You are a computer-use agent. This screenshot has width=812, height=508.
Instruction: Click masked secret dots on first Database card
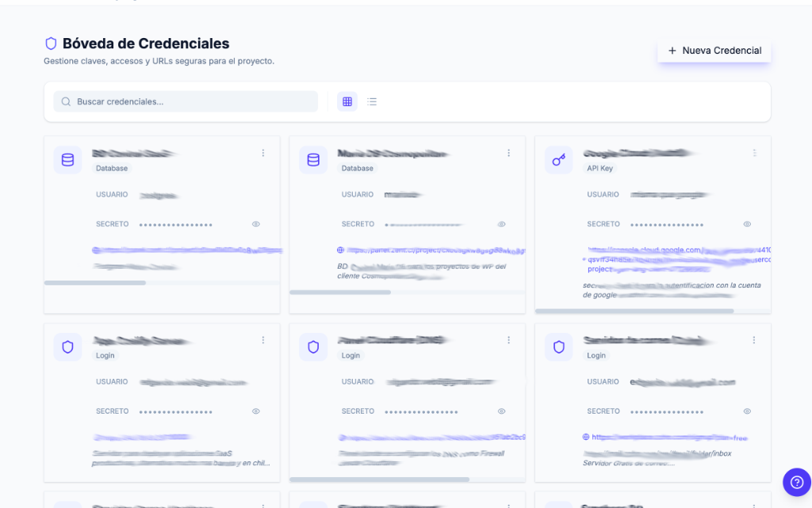176,224
